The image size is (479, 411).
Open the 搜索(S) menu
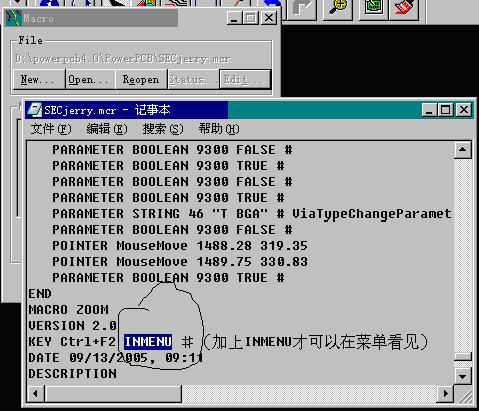tap(163, 129)
